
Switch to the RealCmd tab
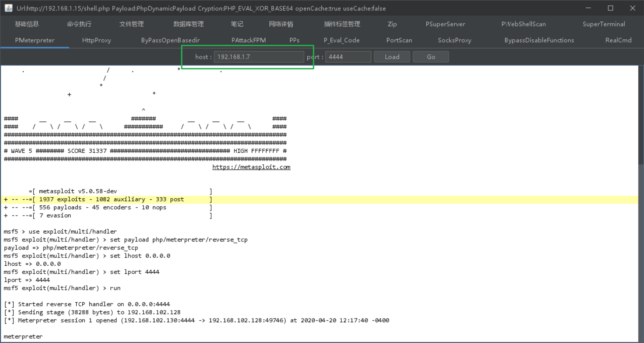point(618,40)
